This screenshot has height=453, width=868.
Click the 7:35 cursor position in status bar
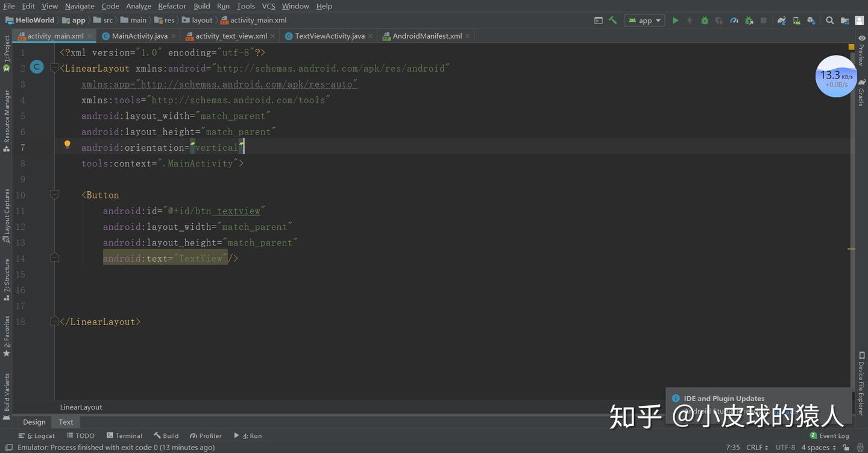coord(733,448)
